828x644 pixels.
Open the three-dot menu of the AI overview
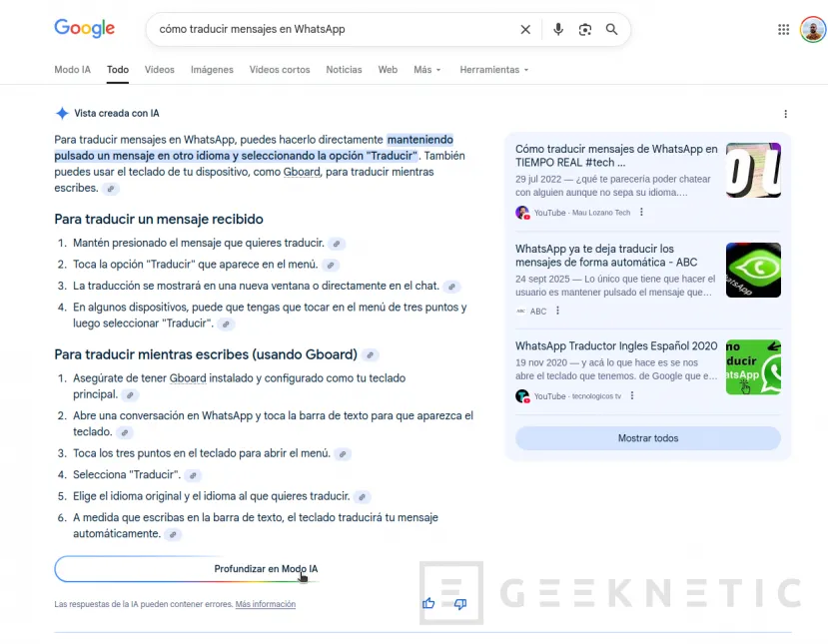(x=785, y=113)
